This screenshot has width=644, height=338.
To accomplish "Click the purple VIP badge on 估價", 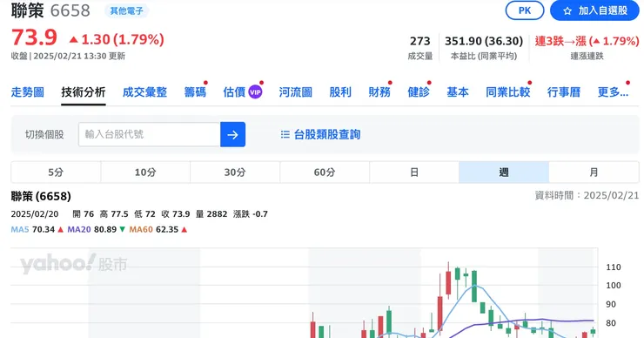I will click(x=255, y=92).
